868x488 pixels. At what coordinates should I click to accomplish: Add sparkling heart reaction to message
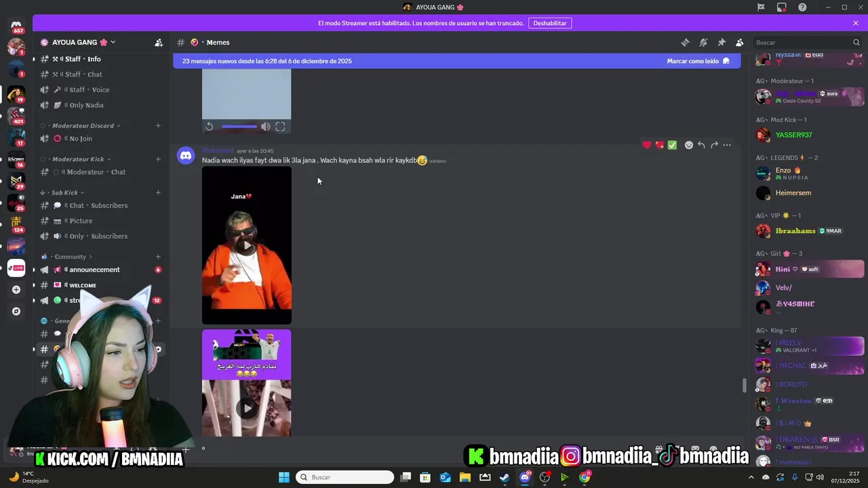[x=659, y=145]
